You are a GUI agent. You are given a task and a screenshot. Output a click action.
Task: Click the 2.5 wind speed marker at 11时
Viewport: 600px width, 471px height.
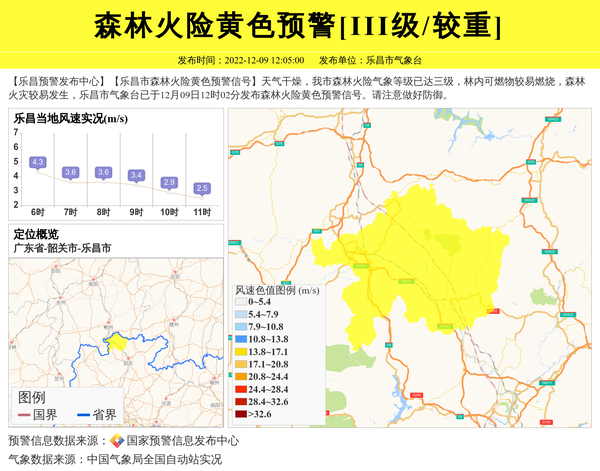pyautogui.click(x=202, y=188)
